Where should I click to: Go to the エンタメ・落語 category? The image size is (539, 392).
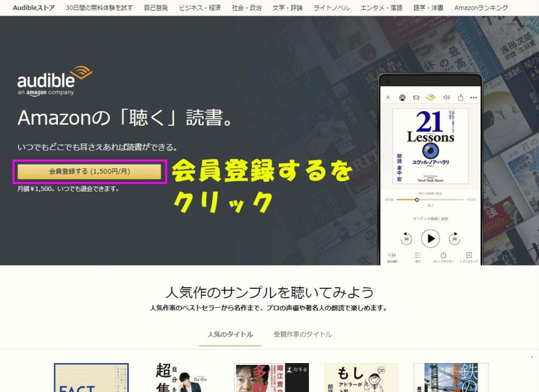(381, 7)
